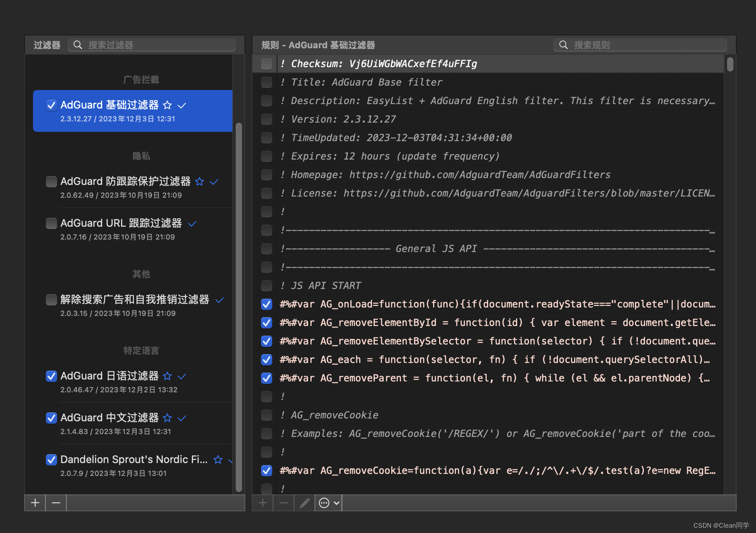Focus the 搜索规则 search field

coord(640,45)
